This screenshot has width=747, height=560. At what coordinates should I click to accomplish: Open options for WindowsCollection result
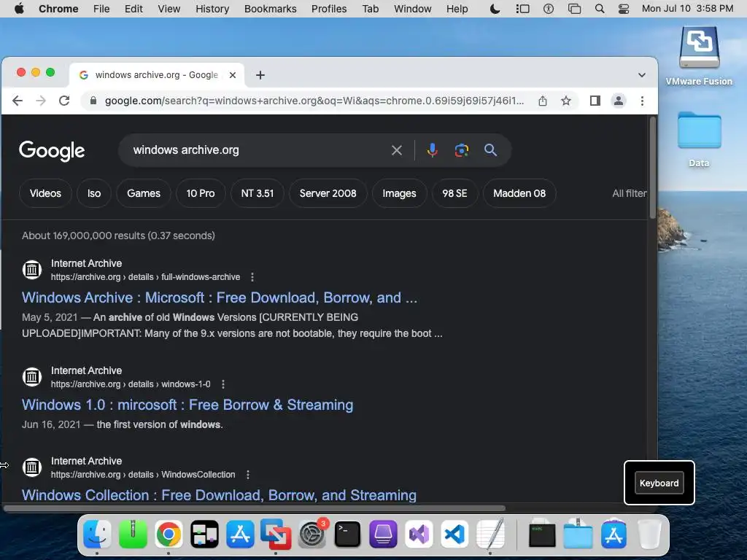point(248,475)
